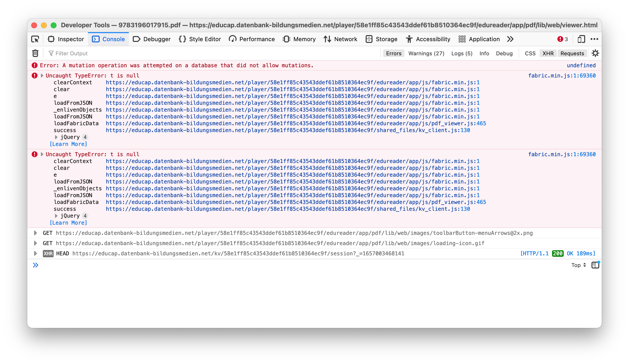Toggle the Info filter
This screenshot has height=364, width=629.
484,53
